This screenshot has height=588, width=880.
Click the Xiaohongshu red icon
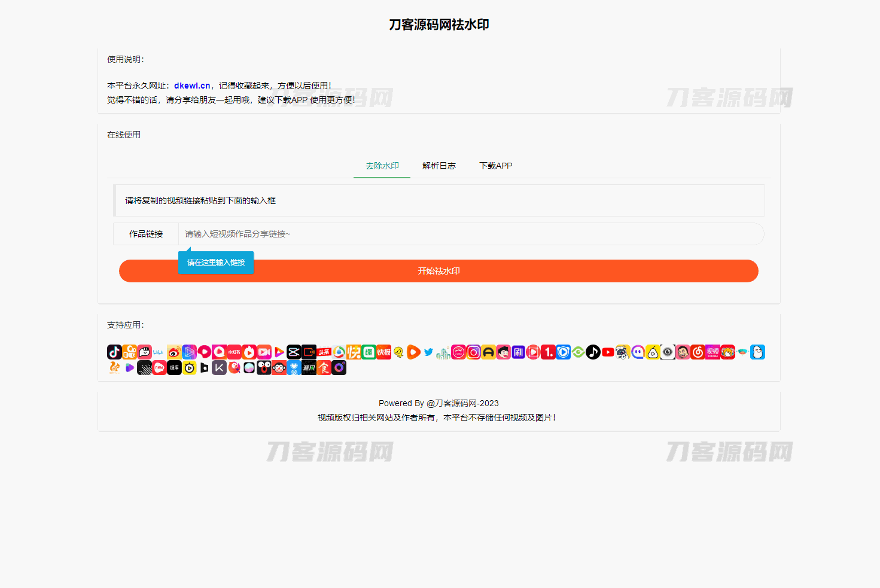click(234, 352)
